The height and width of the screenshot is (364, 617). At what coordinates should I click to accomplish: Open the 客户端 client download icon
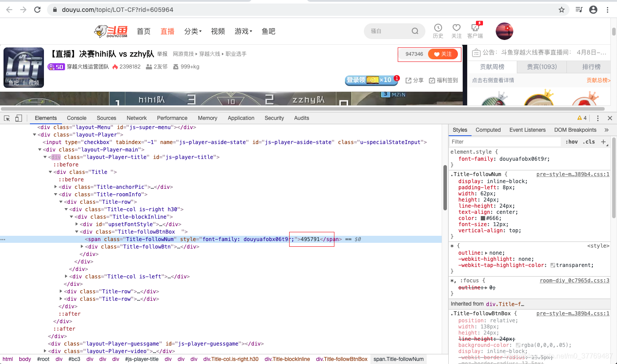point(475,27)
